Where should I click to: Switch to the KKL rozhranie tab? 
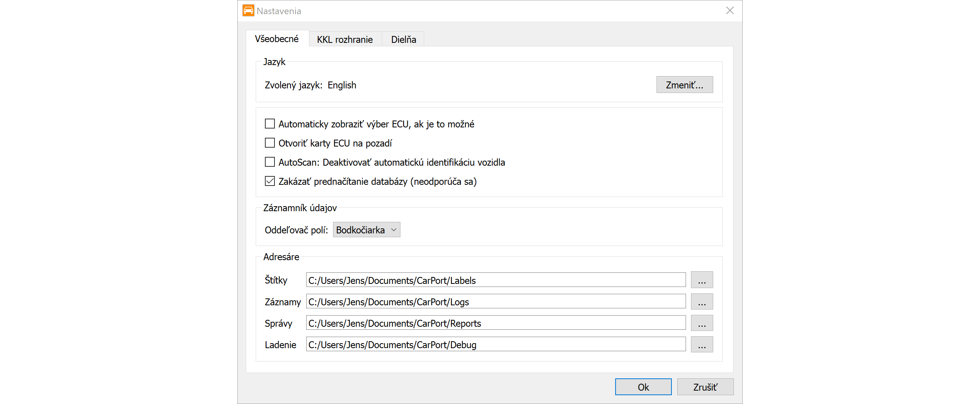(345, 39)
